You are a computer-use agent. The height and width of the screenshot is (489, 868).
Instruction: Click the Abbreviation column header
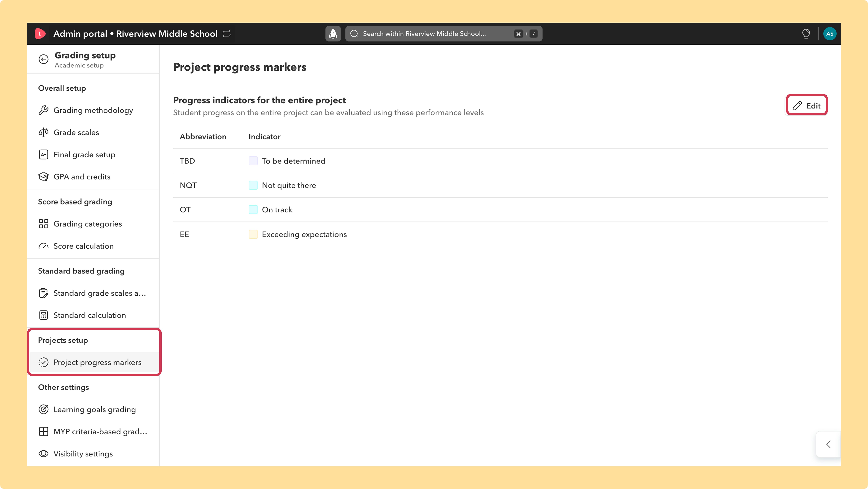coord(203,137)
